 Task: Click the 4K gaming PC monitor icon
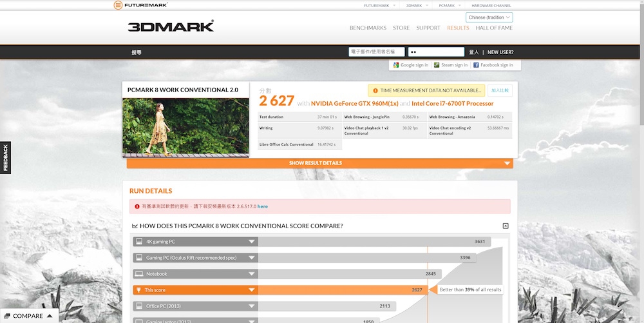coord(139,242)
